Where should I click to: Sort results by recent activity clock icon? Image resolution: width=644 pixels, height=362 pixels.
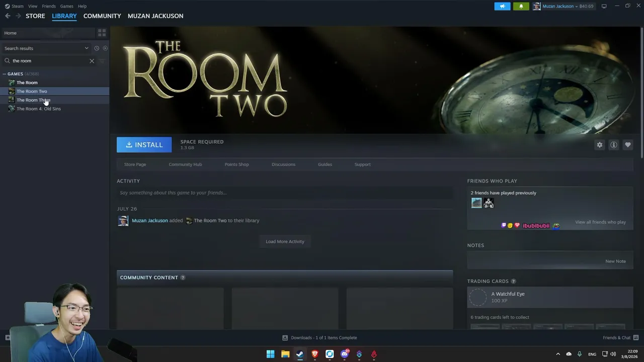[x=97, y=48]
